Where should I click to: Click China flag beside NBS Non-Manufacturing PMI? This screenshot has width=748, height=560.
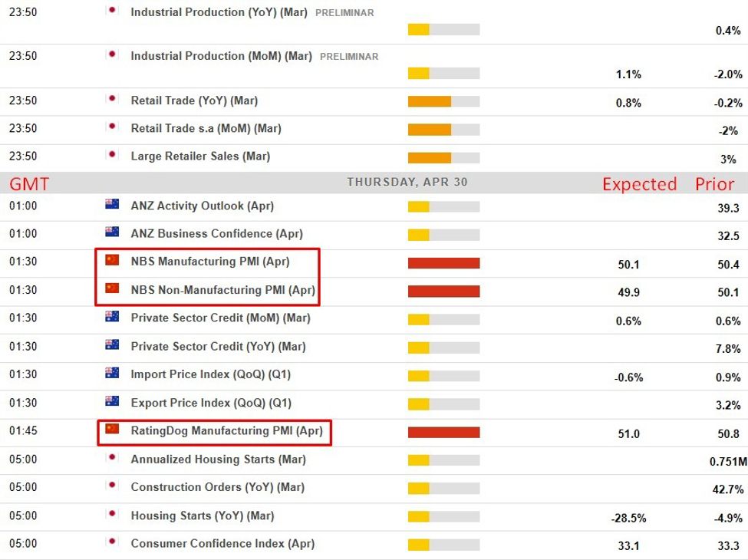point(112,289)
